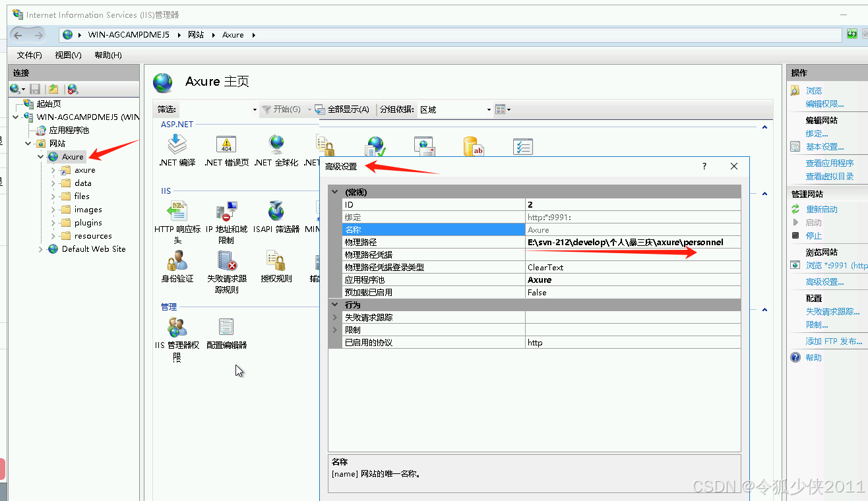This screenshot has width=868, height=501.
Task: Click the view mode icon in the filter bar
Action: 500,109
